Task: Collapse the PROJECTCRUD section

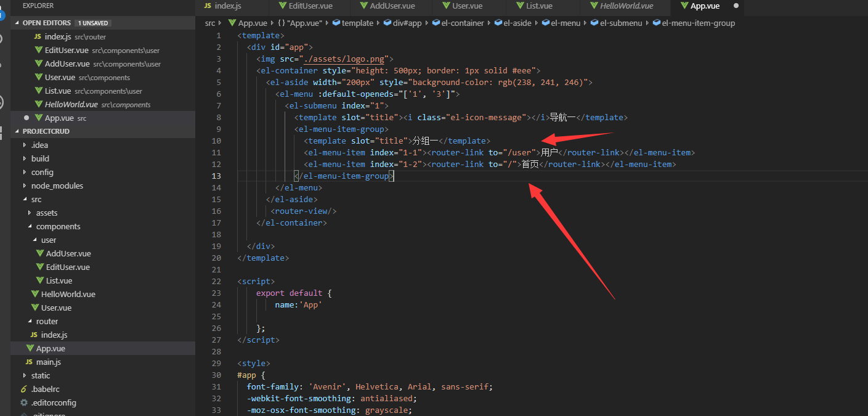Action: (17, 131)
